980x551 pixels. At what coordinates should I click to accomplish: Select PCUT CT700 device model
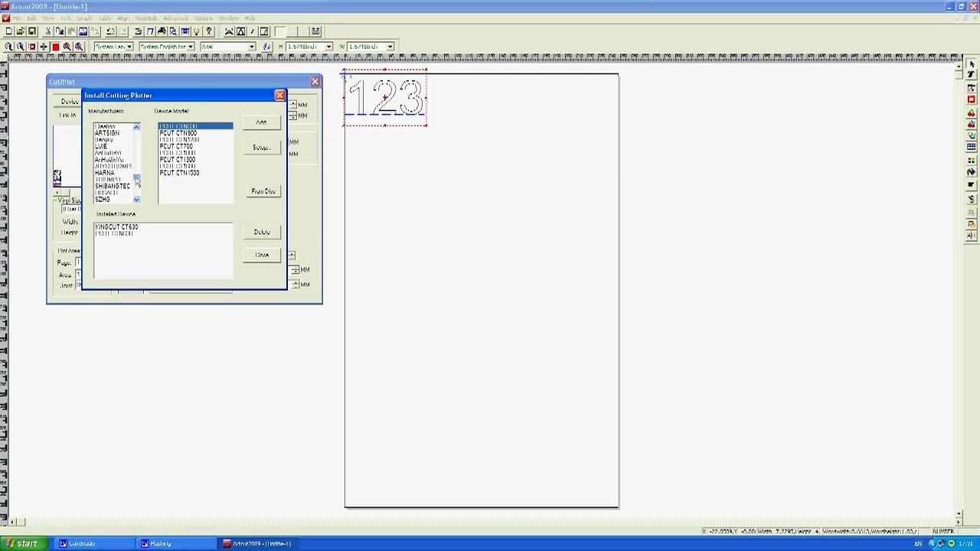(x=176, y=146)
